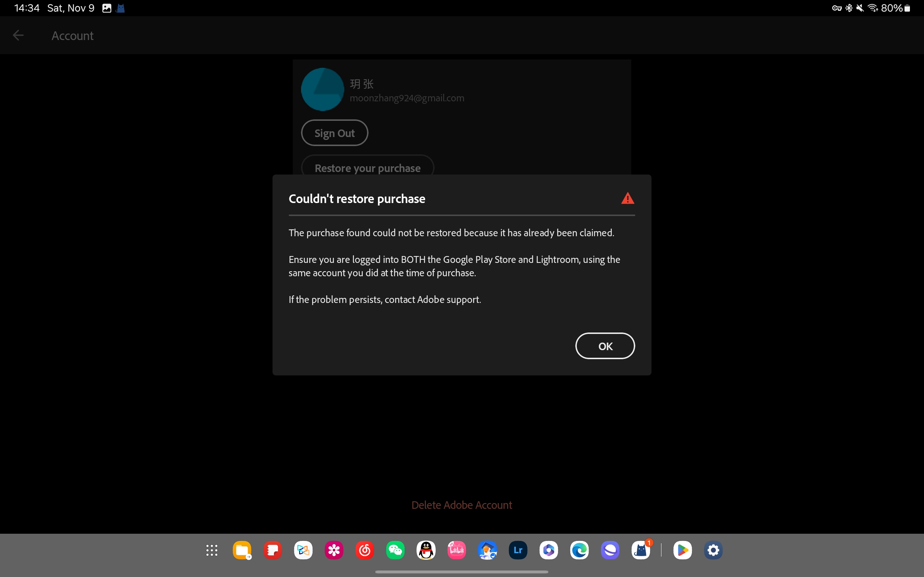Open NetEase Cloud Music
The height and width of the screenshot is (577, 924).
pyautogui.click(x=364, y=550)
